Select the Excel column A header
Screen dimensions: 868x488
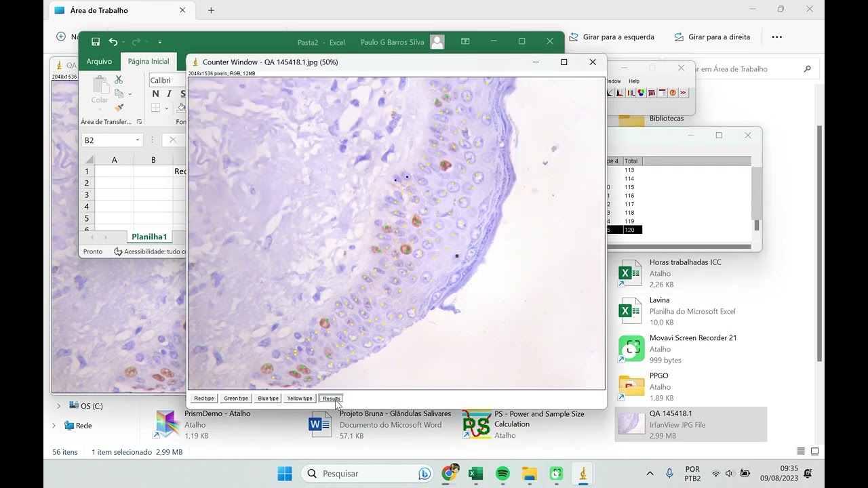tap(114, 160)
